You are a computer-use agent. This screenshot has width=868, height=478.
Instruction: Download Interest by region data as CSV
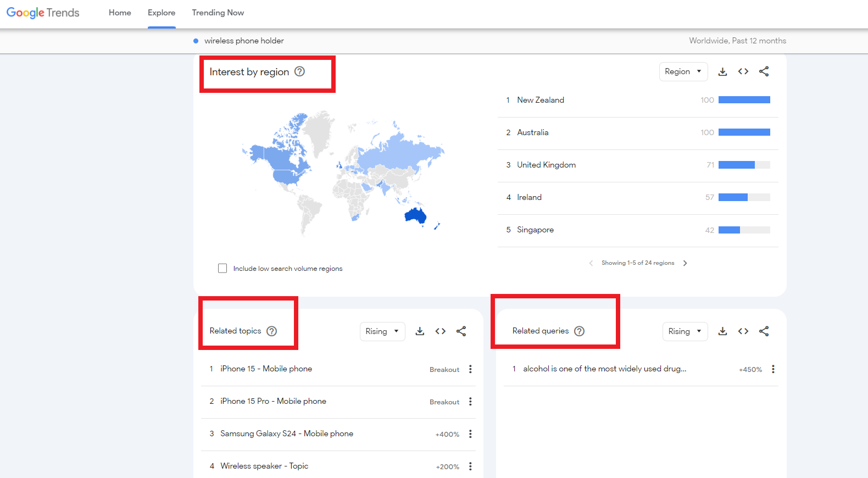point(722,71)
